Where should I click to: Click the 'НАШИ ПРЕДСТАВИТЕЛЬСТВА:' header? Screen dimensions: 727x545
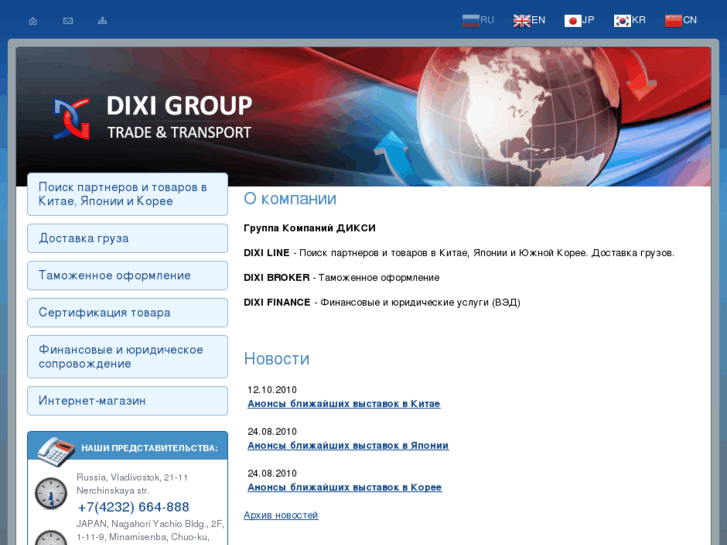coord(149,448)
